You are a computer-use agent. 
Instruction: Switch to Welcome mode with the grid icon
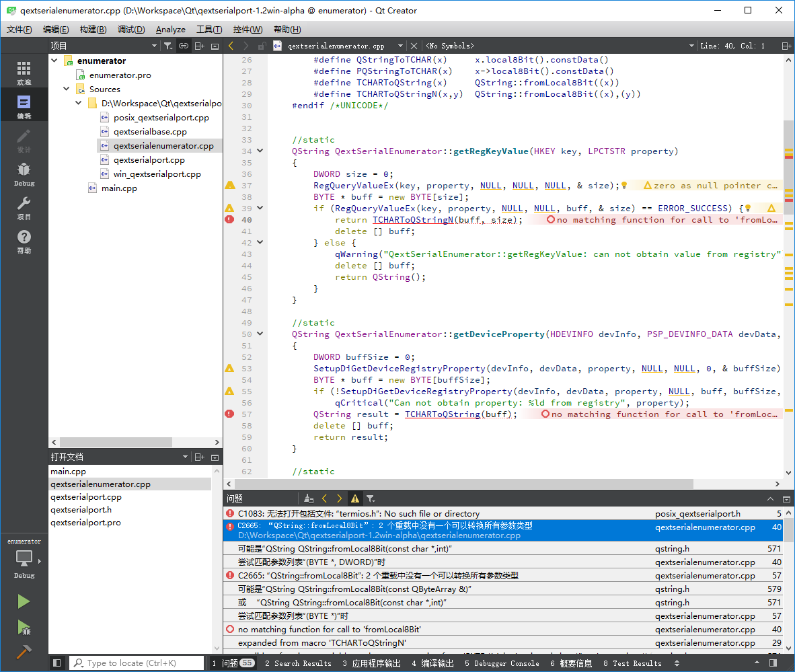[24, 72]
